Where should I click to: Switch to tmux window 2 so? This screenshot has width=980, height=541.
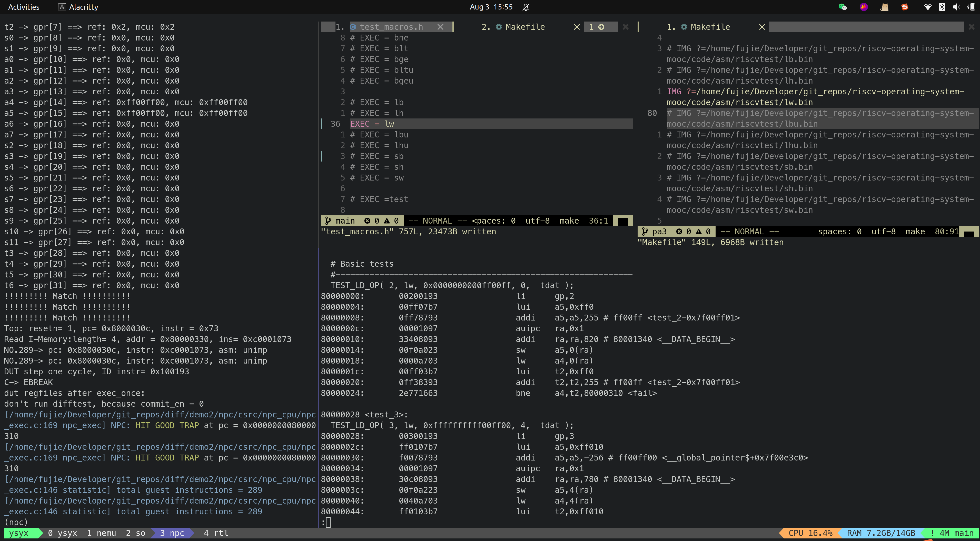(x=135, y=533)
